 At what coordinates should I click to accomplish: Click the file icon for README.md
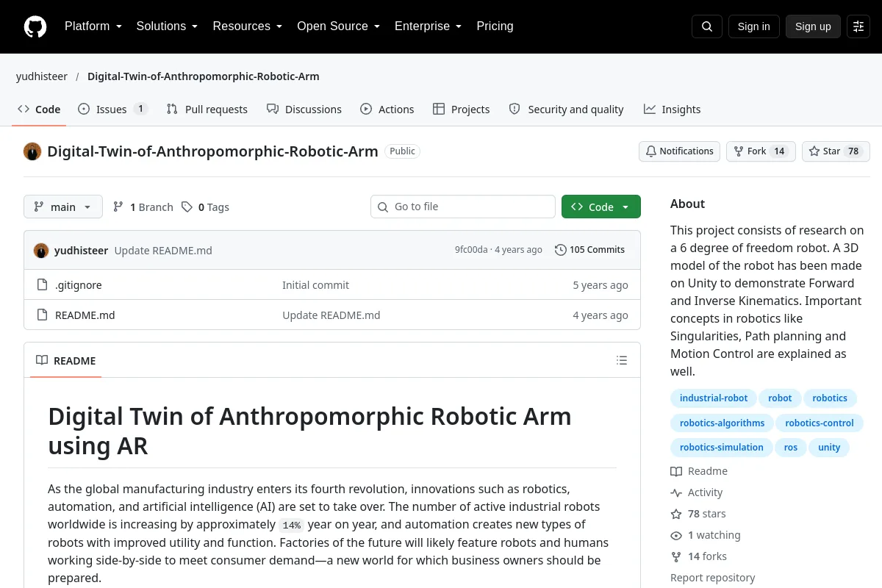tap(43, 315)
